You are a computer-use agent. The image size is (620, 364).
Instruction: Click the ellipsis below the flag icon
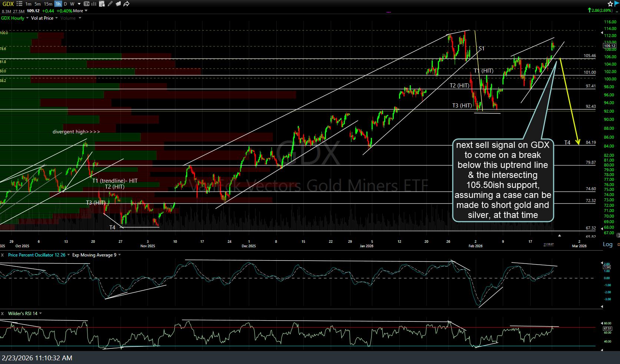click(x=617, y=12)
